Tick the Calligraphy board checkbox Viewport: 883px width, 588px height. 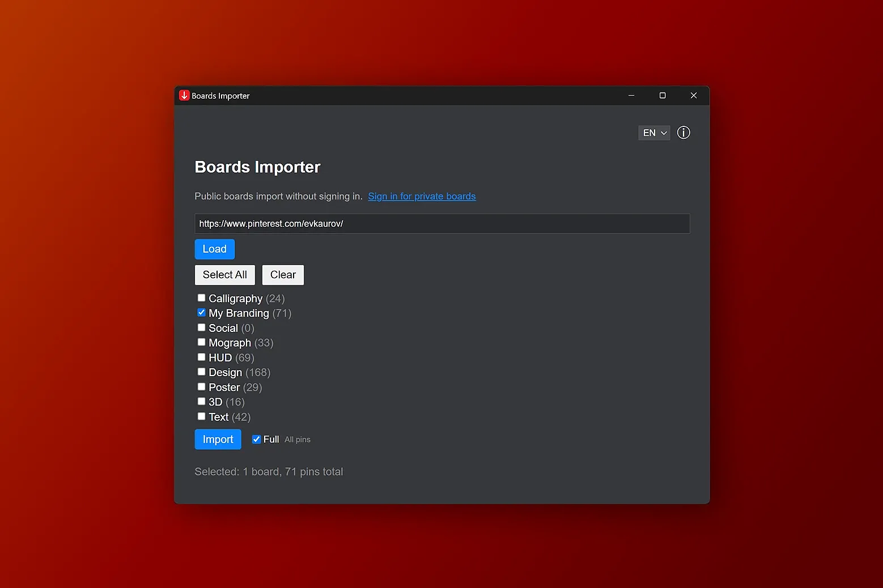201,298
